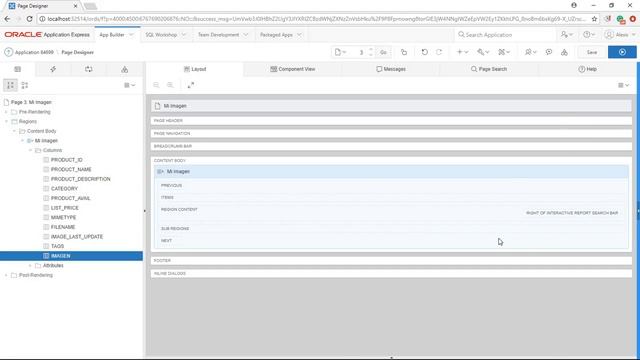This screenshot has height=360, width=640.
Task: Select the LIST_PRICE column
Action: pos(64,208)
